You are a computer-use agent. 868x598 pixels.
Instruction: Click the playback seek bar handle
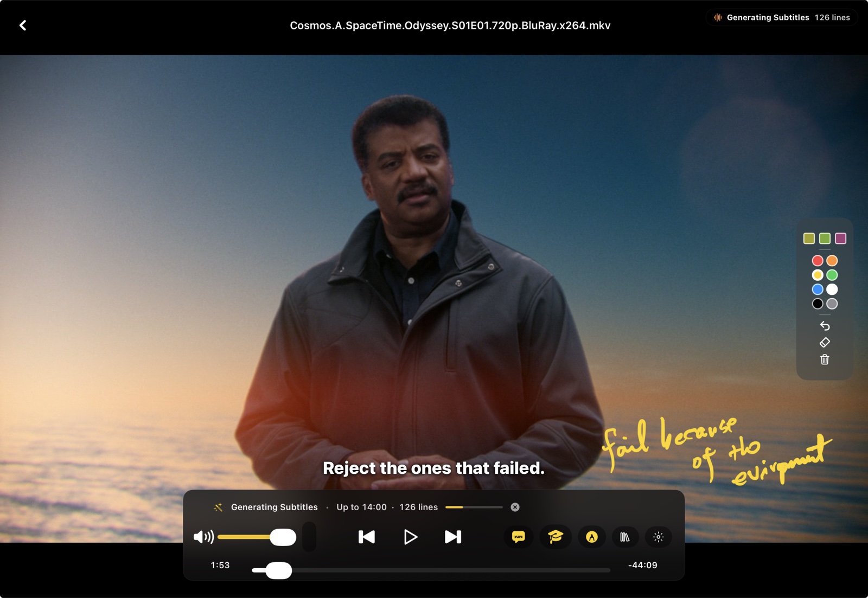point(279,570)
